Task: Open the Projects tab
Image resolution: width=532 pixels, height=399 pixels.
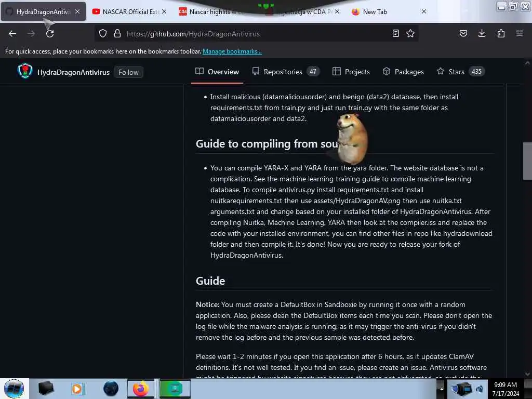Action: tap(351, 72)
